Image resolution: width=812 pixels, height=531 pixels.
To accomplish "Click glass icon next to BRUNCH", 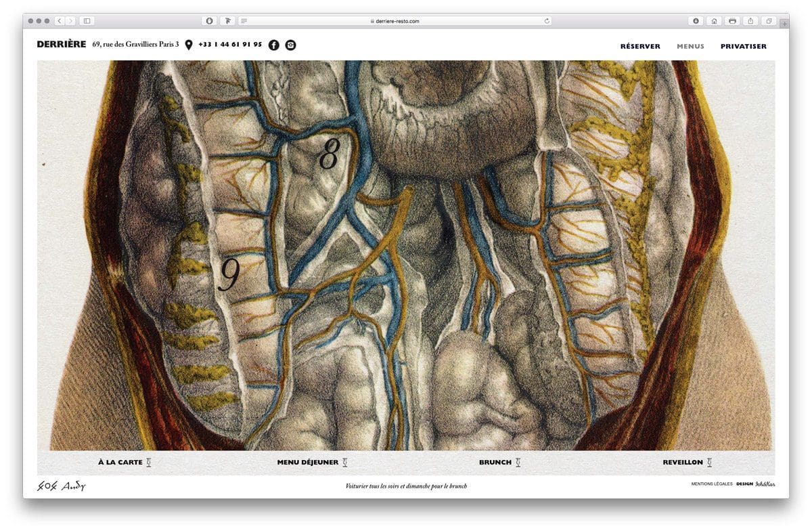I will click(x=518, y=463).
